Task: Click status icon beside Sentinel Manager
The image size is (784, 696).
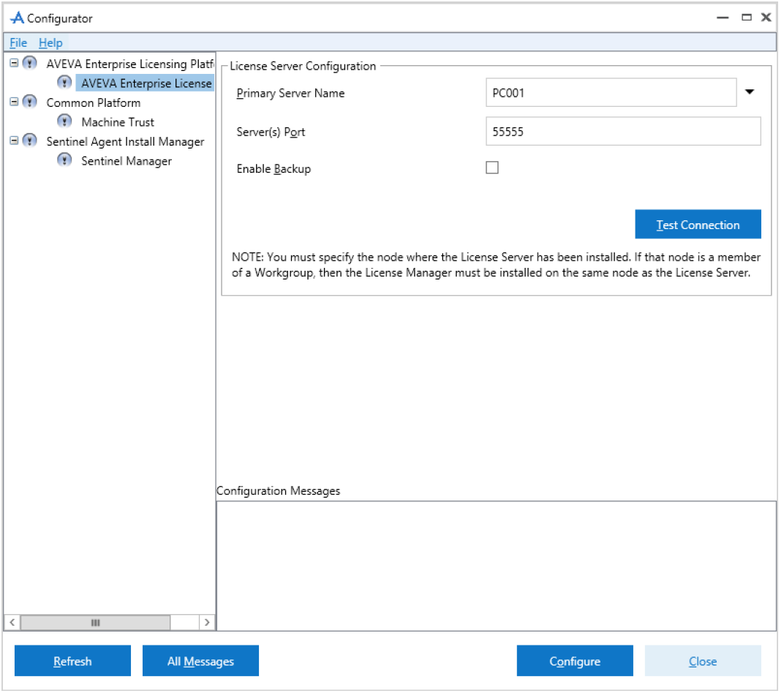Action: [64, 160]
